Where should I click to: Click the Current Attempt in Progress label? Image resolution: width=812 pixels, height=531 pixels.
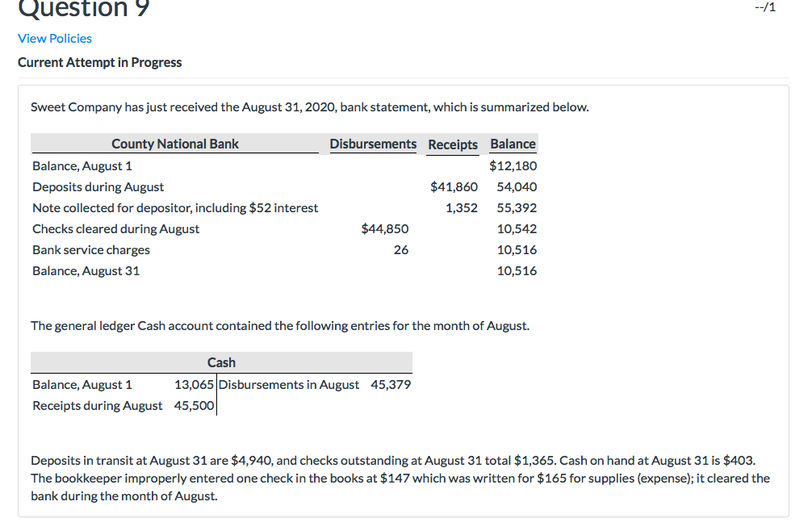coord(100,62)
